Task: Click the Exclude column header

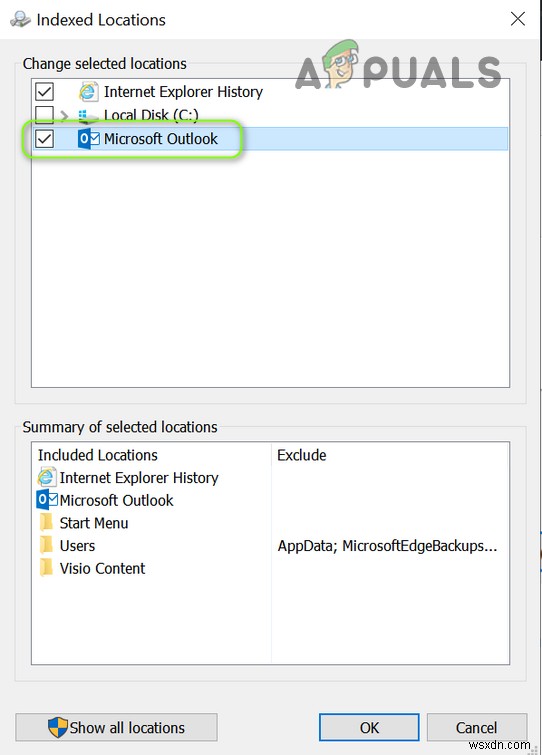Action: tap(302, 455)
